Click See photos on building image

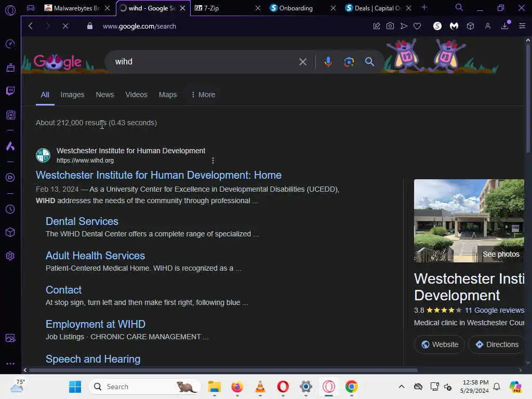[x=501, y=254]
